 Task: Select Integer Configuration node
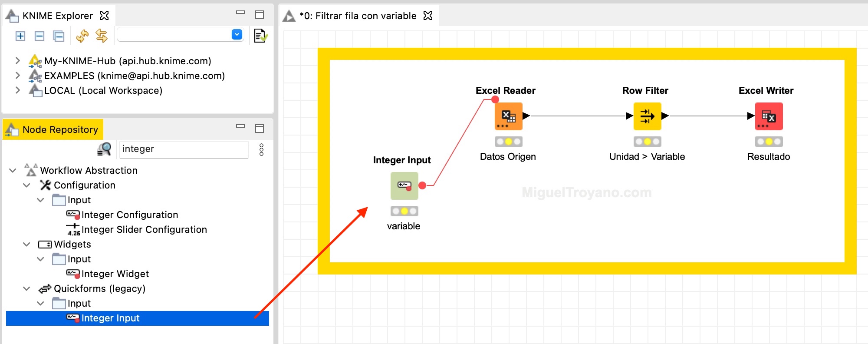point(130,215)
